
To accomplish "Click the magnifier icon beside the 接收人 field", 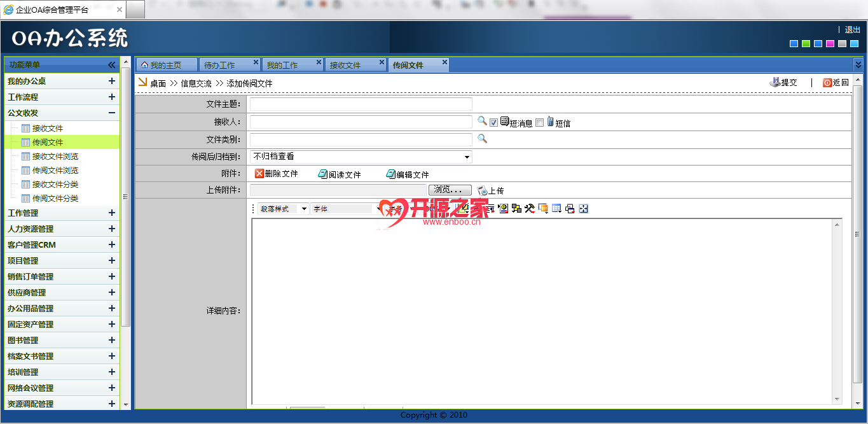I will (482, 121).
